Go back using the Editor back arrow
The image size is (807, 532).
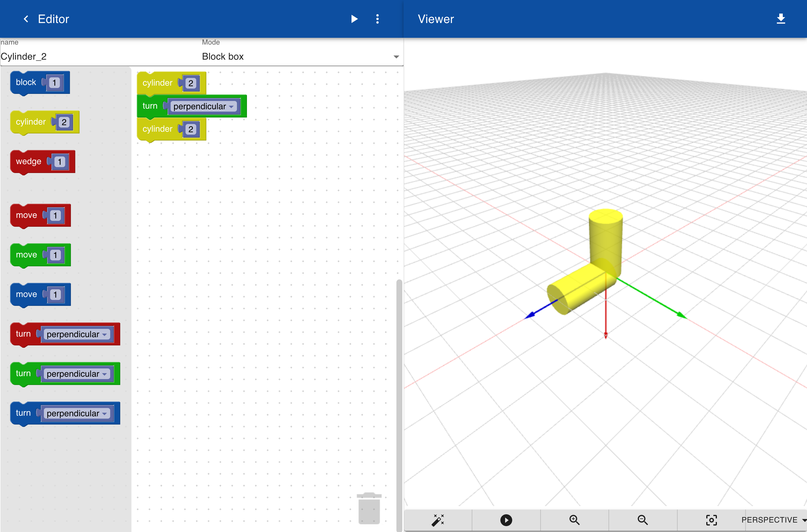pyautogui.click(x=26, y=19)
